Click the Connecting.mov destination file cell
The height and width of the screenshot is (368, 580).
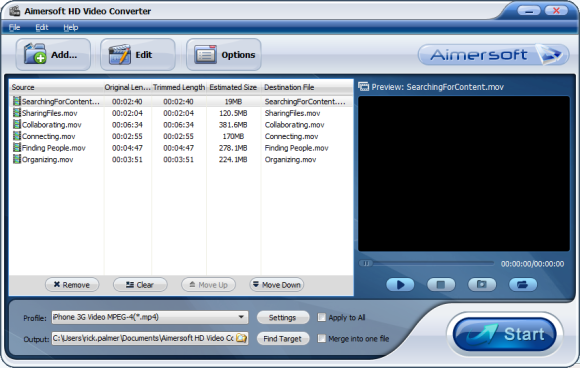291,136
